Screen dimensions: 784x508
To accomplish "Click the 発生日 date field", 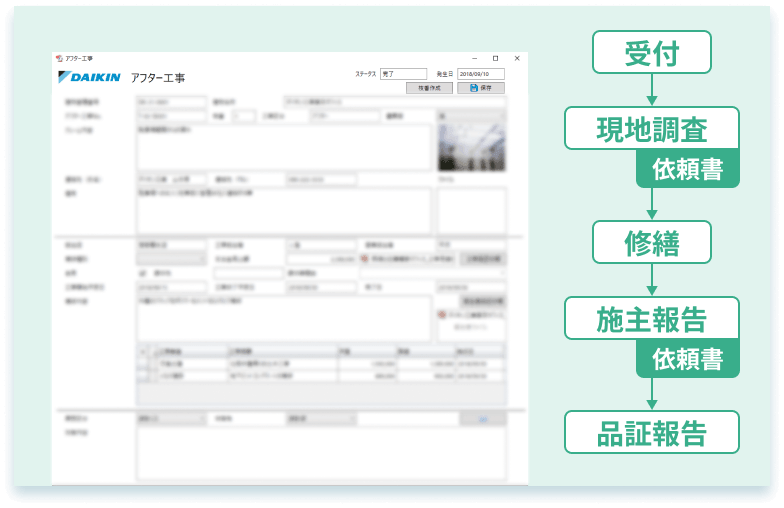I will (480, 74).
